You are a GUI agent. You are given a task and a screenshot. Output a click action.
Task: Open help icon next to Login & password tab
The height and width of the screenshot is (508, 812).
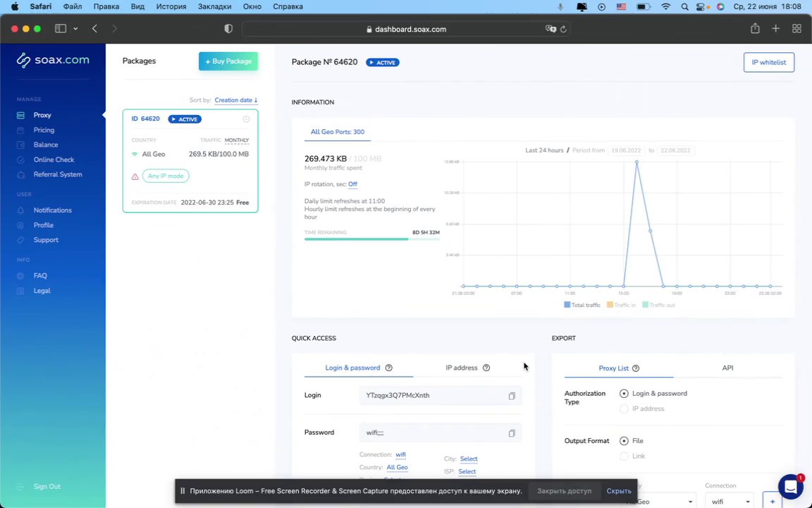[x=389, y=368]
